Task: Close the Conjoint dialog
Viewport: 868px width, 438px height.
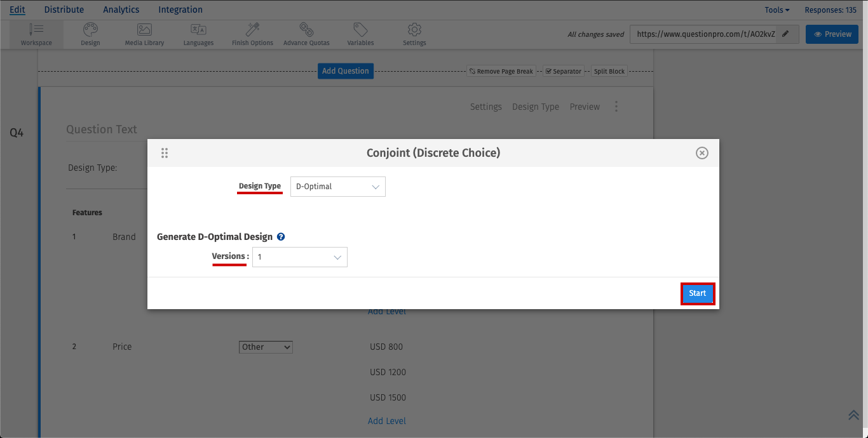Action: click(x=702, y=153)
